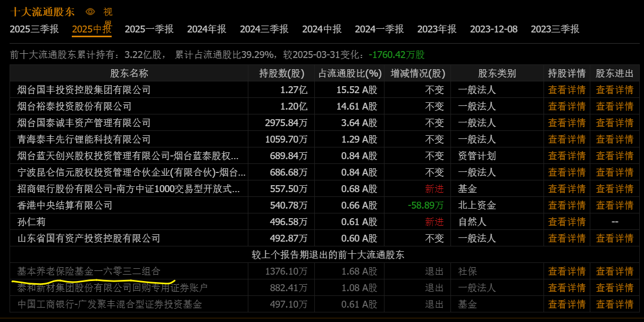
Task: Click the 2975.84万 shareholding value
Action: tap(286, 123)
